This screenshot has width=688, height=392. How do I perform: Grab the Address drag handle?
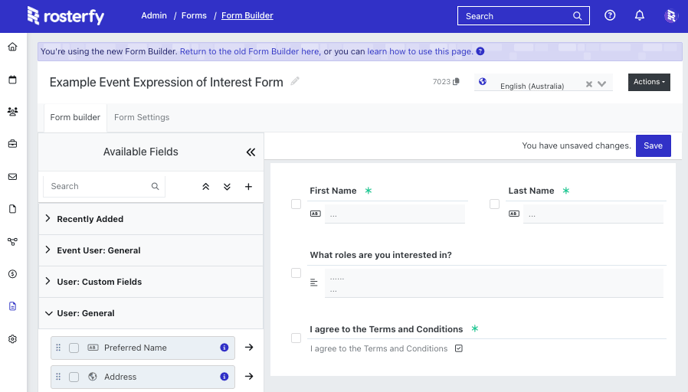[58, 377]
